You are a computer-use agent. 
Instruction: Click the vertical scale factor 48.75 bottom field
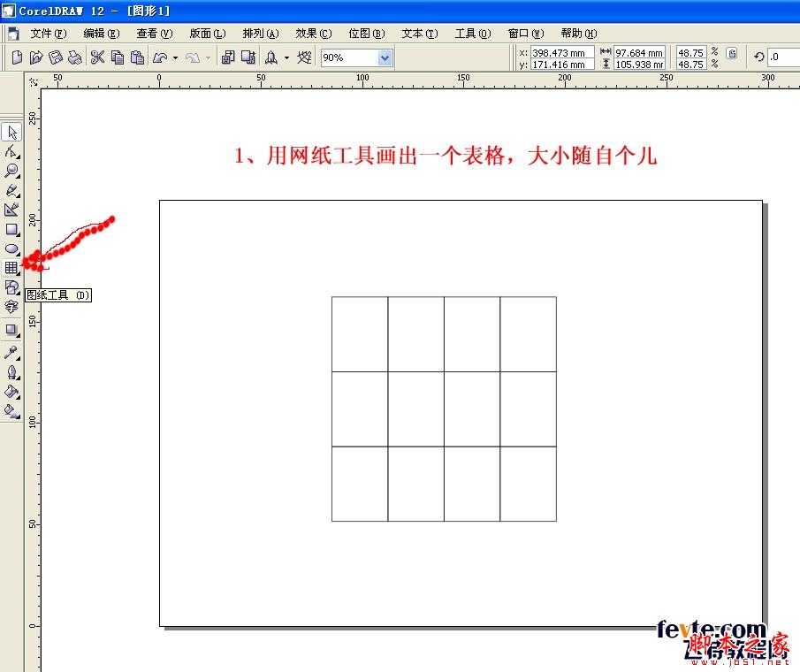[691, 65]
